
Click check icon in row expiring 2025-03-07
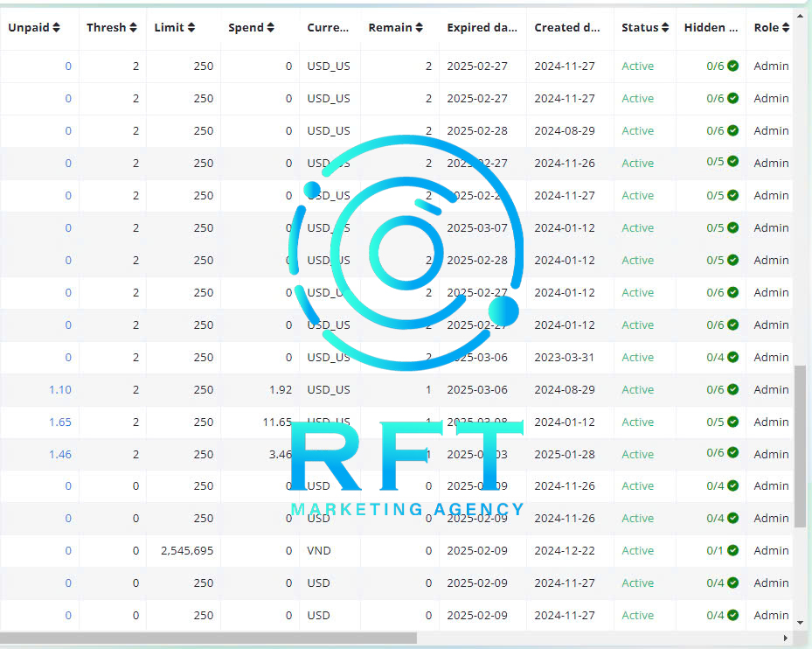(732, 227)
